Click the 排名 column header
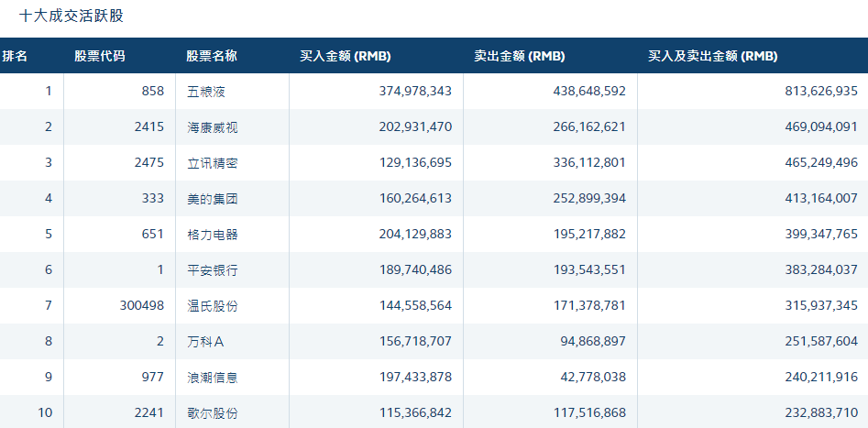 pyautogui.click(x=15, y=56)
